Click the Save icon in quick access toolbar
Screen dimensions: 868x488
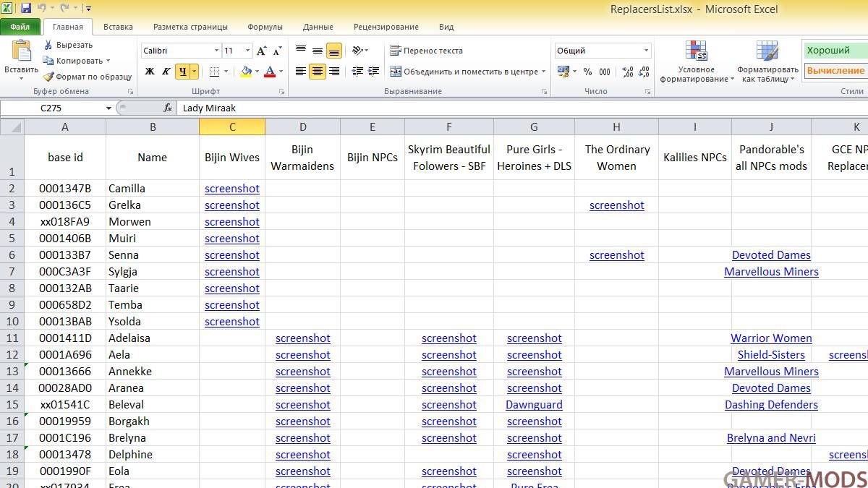pyautogui.click(x=26, y=9)
